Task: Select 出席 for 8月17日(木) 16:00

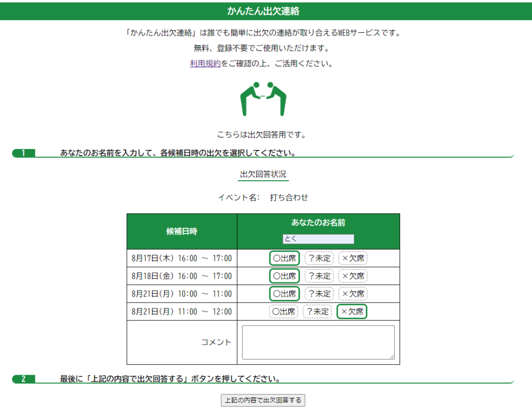Action: pos(284,258)
